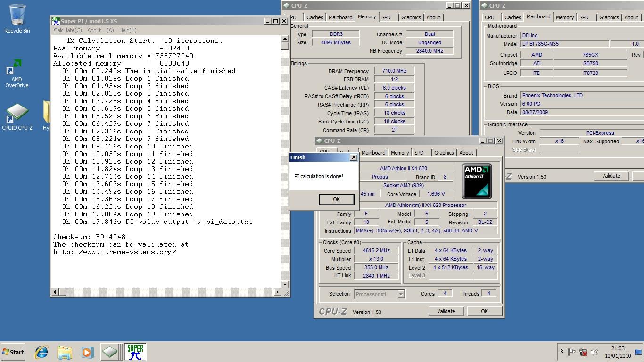Select Mainboard tab in front CPU-Z window
This screenshot has width=644, height=362.
coord(373,153)
